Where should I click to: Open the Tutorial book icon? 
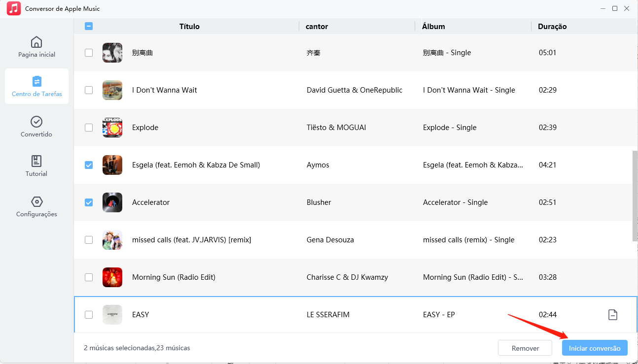(x=36, y=161)
